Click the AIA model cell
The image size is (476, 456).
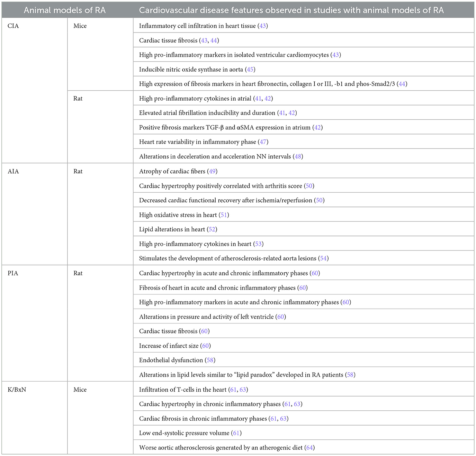[13, 171]
